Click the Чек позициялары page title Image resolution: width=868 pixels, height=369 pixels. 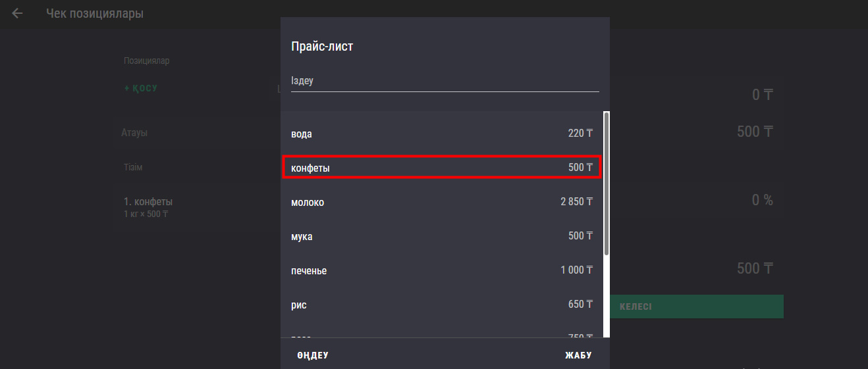[95, 13]
